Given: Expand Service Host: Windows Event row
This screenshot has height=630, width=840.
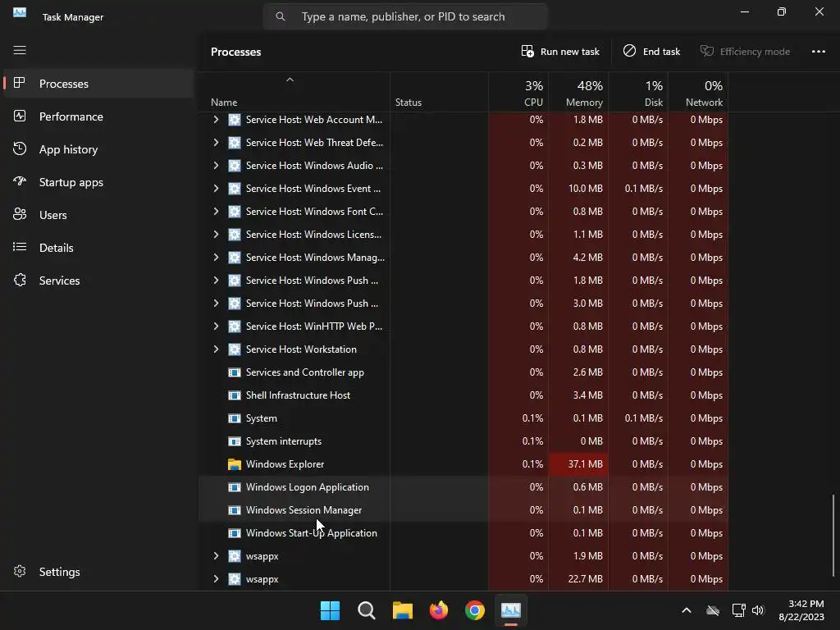Looking at the screenshot, I should [x=216, y=189].
